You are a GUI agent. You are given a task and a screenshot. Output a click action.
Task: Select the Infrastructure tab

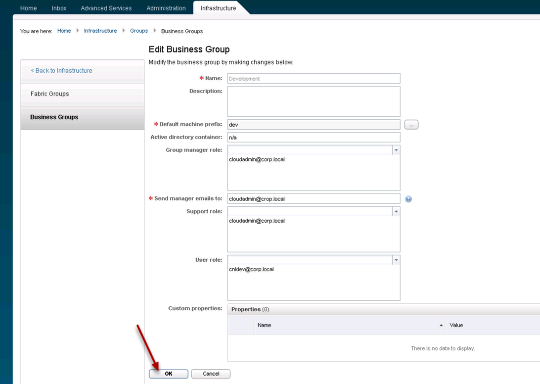[218, 8]
